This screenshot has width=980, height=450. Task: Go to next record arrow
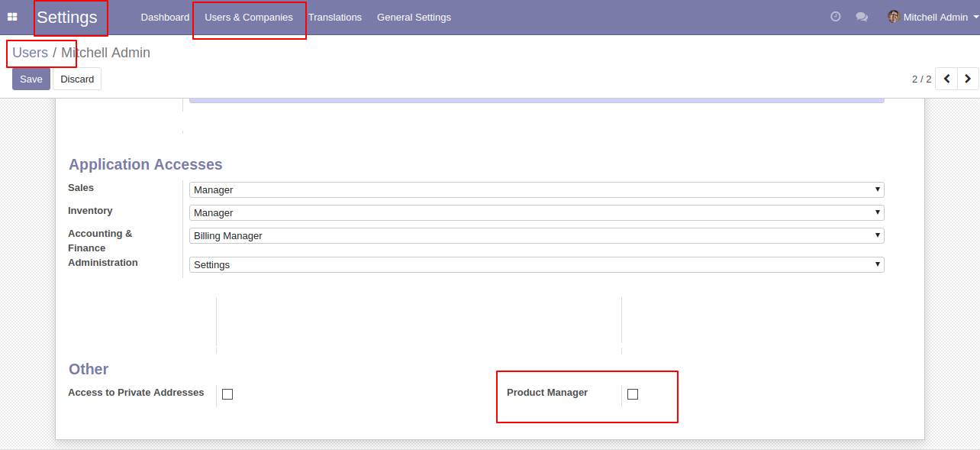coord(968,79)
